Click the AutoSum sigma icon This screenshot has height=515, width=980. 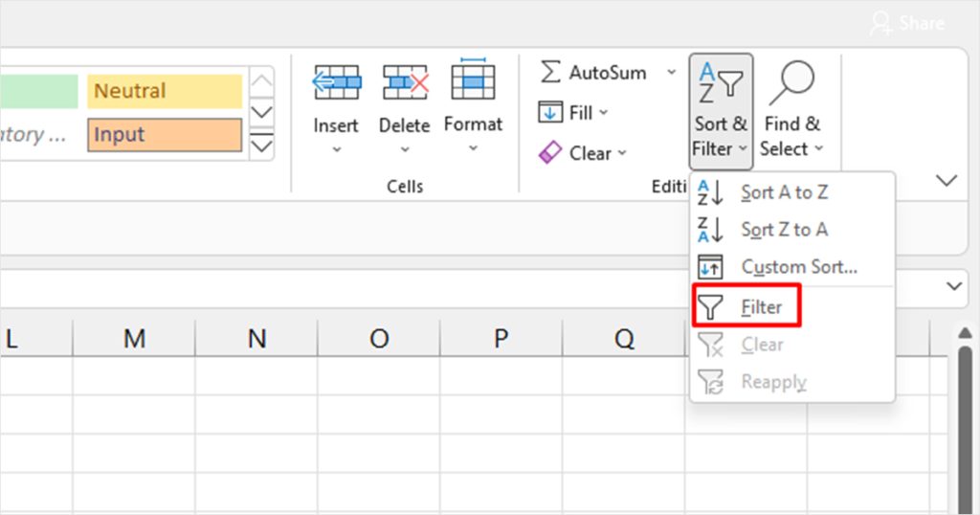(550, 73)
